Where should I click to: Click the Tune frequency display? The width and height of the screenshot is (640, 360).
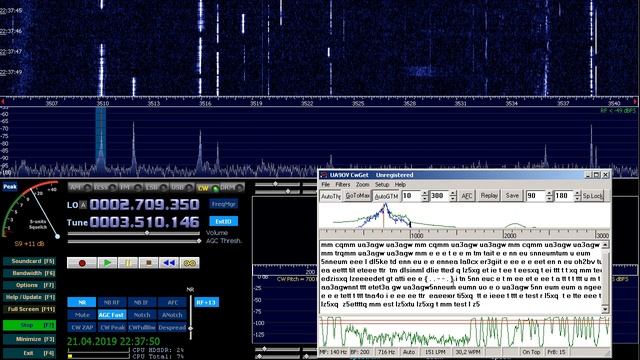click(144, 222)
